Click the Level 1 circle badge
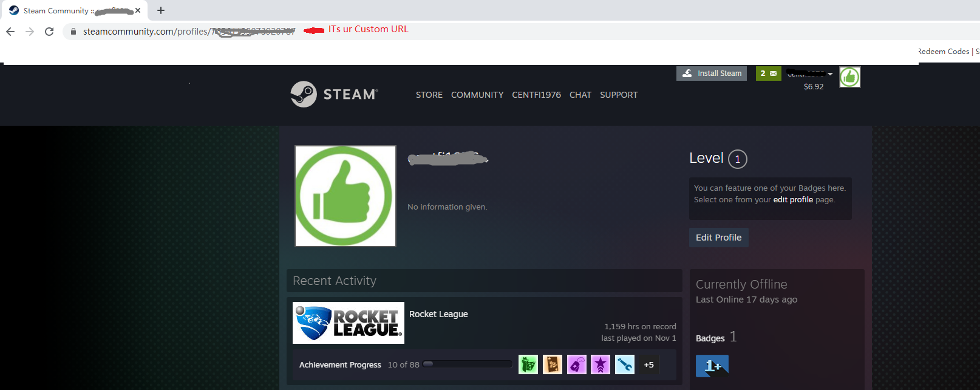The image size is (980, 390). (x=738, y=159)
